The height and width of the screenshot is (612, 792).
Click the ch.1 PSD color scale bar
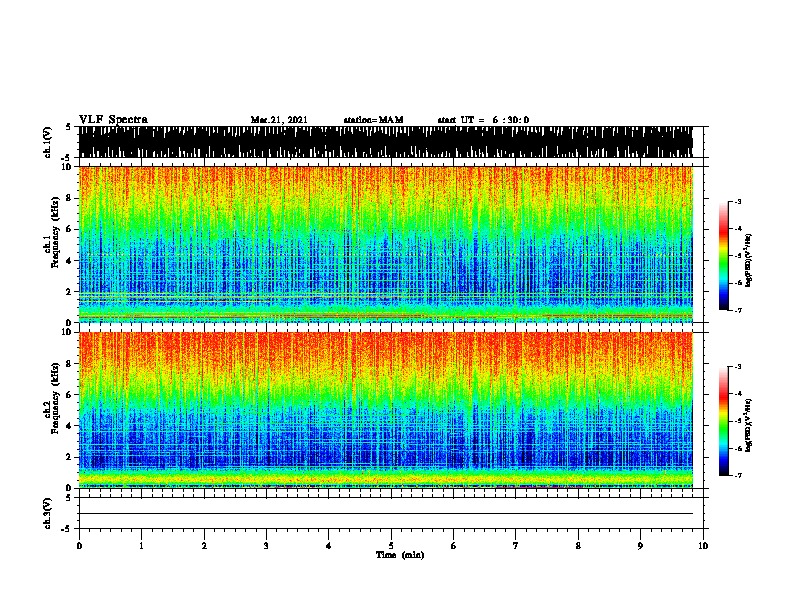coord(724,256)
